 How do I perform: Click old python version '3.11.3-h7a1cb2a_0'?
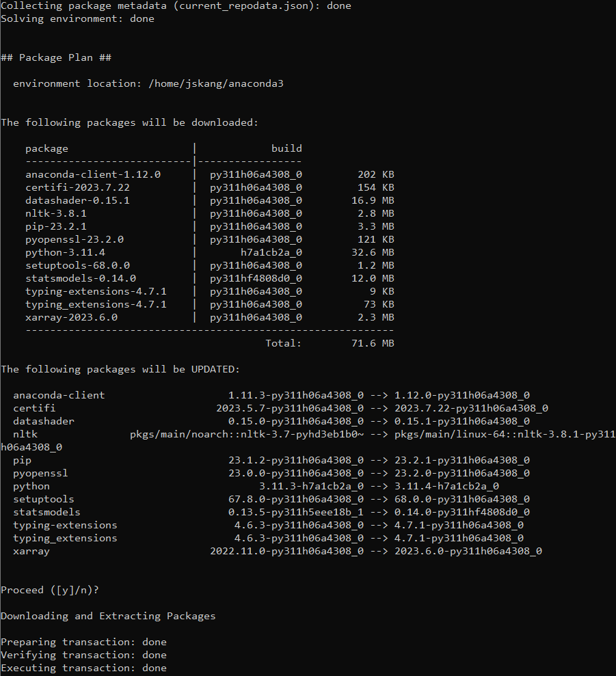click(x=312, y=486)
